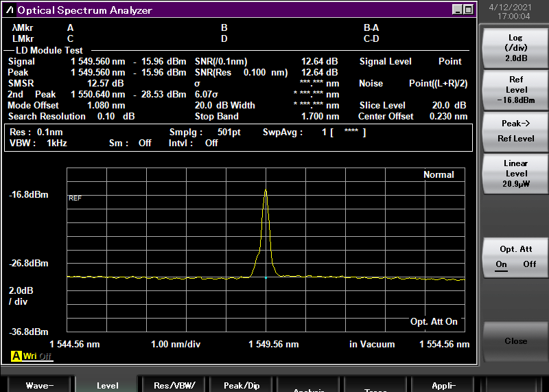The image size is (549, 392).
Task: Click the REF label on the graph
Action: pyautogui.click(x=75, y=198)
